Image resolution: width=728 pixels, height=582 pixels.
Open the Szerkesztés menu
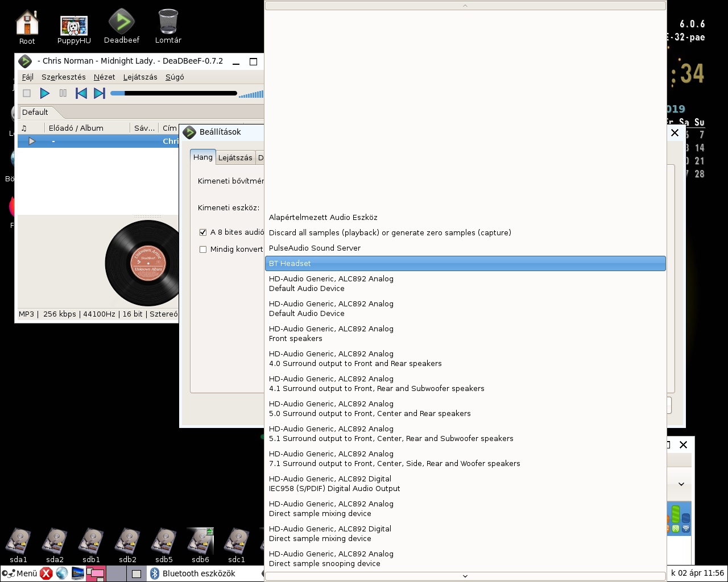point(64,77)
